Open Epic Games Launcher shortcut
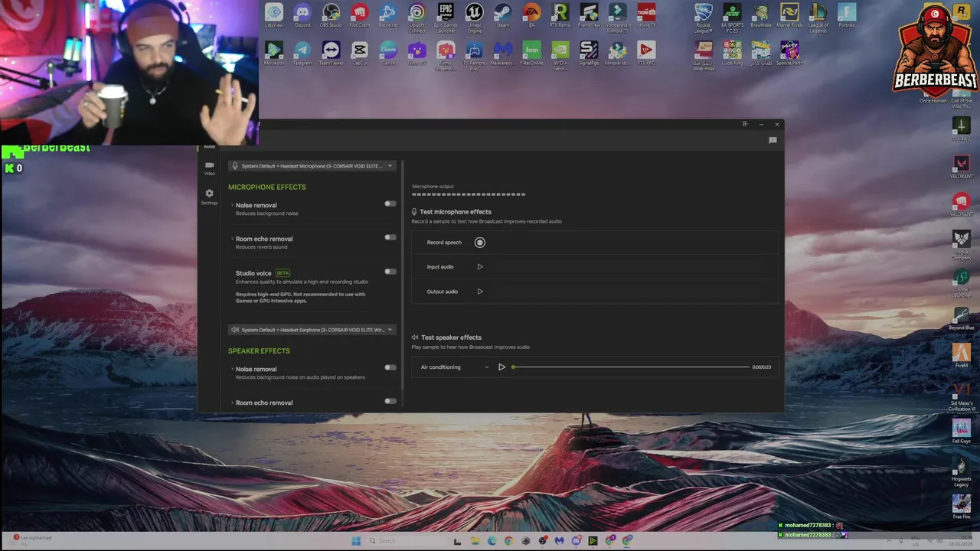Image resolution: width=980 pixels, height=551 pixels. click(x=446, y=18)
